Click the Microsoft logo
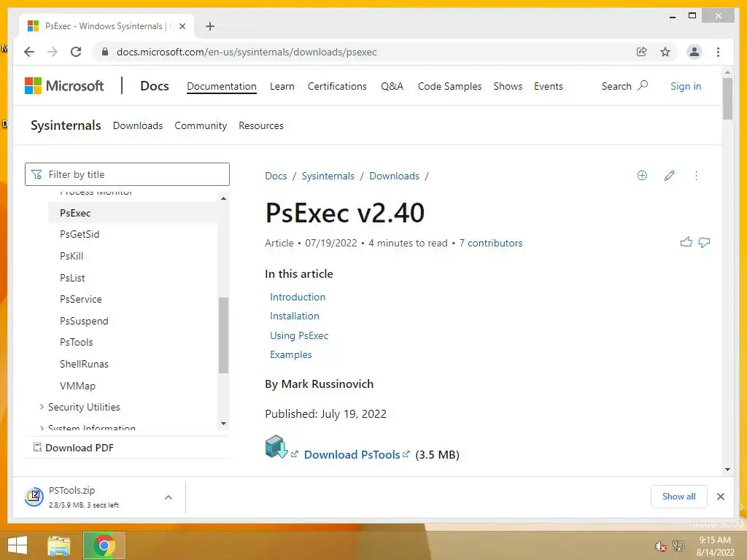The width and height of the screenshot is (747, 560). (64, 86)
